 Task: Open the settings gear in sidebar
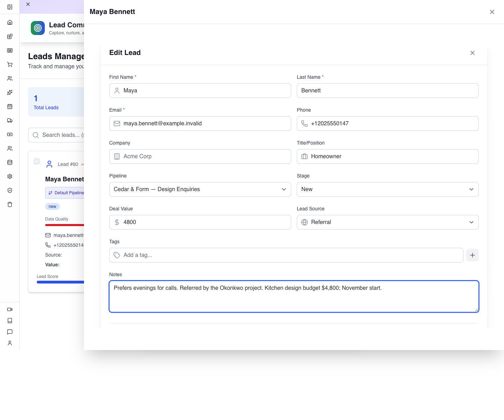10,176
